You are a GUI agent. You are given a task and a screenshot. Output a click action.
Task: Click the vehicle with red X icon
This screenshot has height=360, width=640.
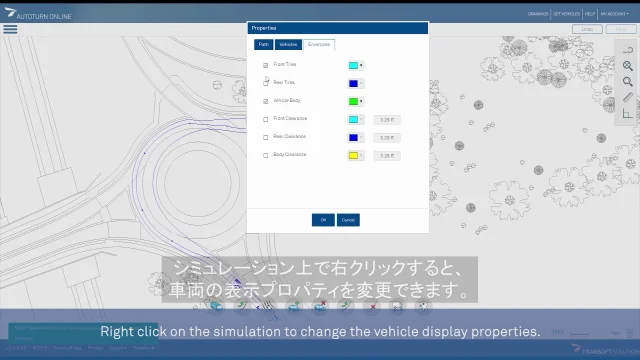point(320,306)
